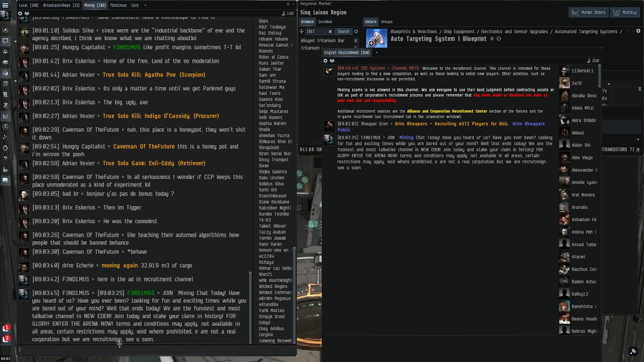This screenshot has height=362, width=644.
Task: Select English Recruitment chat tab
Action: point(347,52)
